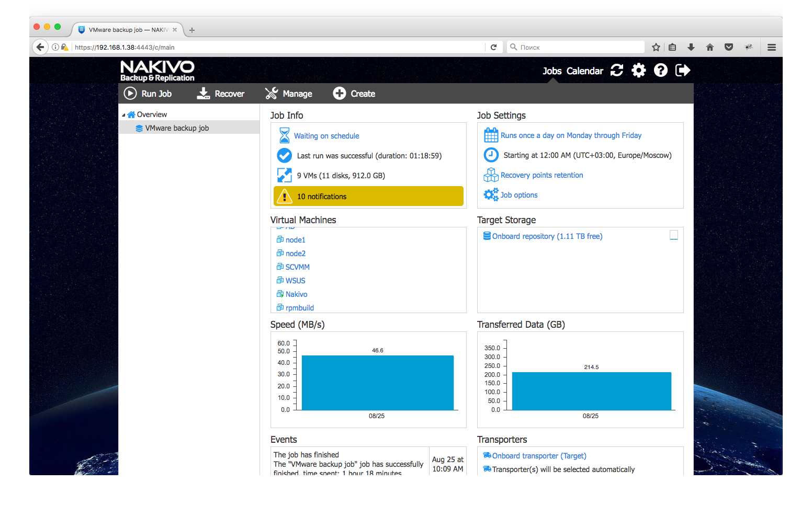Click the database icon beside Onboard repository

tap(487, 236)
